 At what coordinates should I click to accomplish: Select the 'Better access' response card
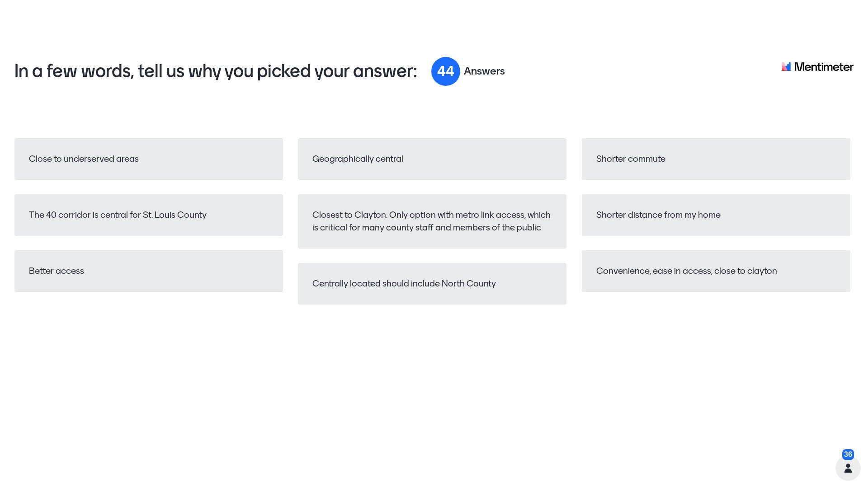click(148, 271)
